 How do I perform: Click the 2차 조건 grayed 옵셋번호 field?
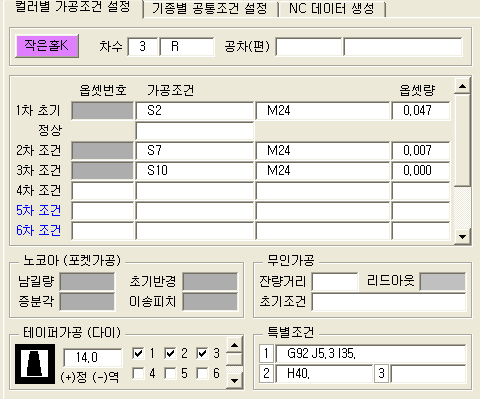coord(103,151)
